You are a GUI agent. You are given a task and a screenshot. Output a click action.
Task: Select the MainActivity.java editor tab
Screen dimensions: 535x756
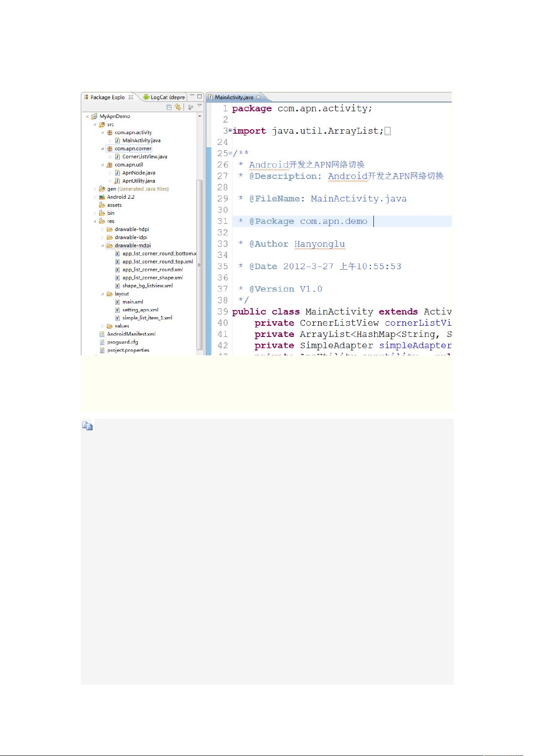coord(233,97)
